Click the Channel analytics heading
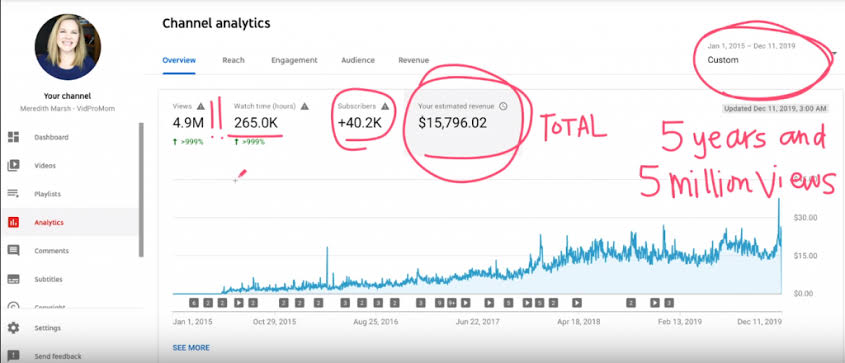The image size is (845, 363). pyautogui.click(x=216, y=23)
